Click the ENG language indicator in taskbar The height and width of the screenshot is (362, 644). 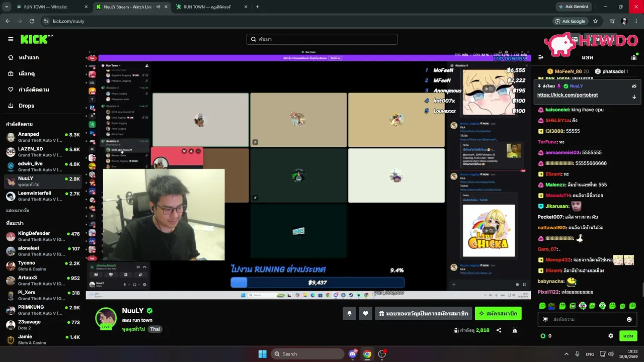click(x=590, y=354)
